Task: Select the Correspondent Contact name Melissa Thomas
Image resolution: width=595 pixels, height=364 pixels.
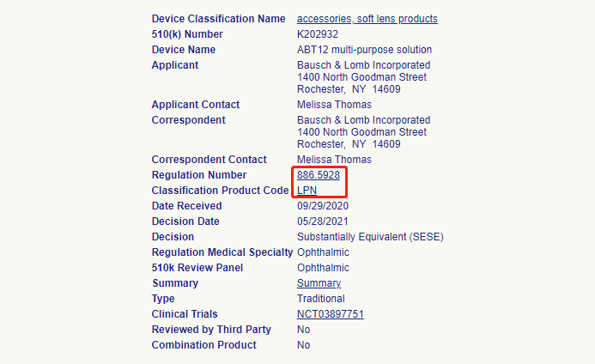Action: click(x=334, y=160)
